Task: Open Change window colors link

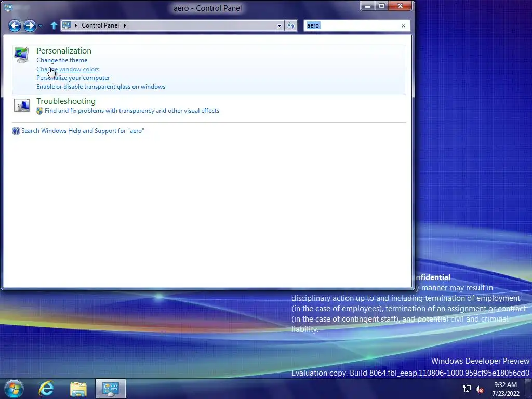Action: [68, 69]
